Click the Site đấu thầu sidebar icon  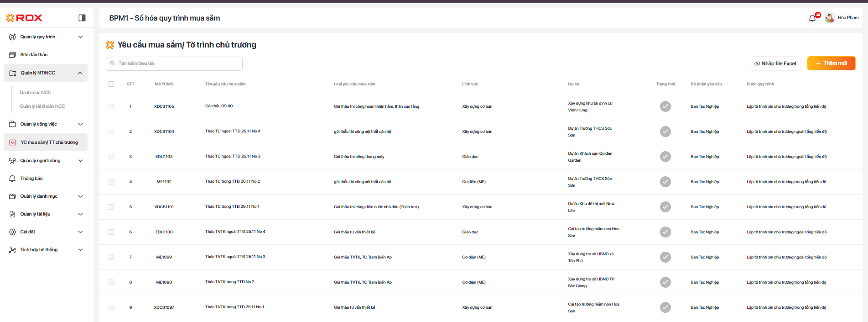12,55
